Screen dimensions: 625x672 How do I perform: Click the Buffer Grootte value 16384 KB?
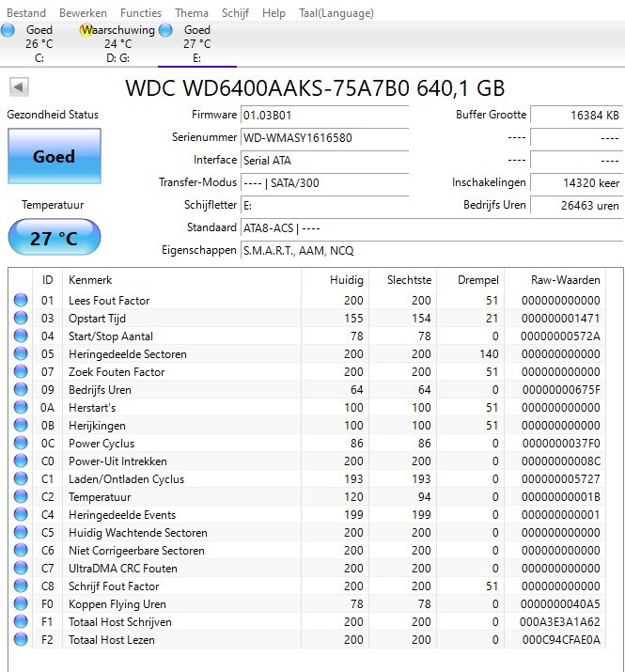point(576,116)
